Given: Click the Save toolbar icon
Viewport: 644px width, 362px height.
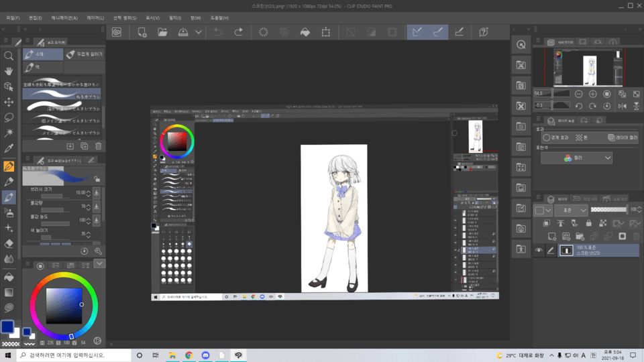Looking at the screenshot, I should coord(182,32).
